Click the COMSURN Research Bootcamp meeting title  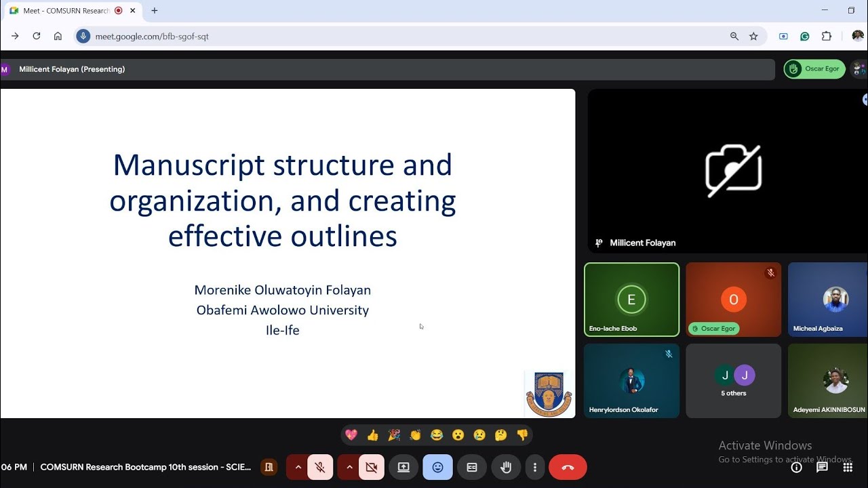pyautogui.click(x=146, y=467)
